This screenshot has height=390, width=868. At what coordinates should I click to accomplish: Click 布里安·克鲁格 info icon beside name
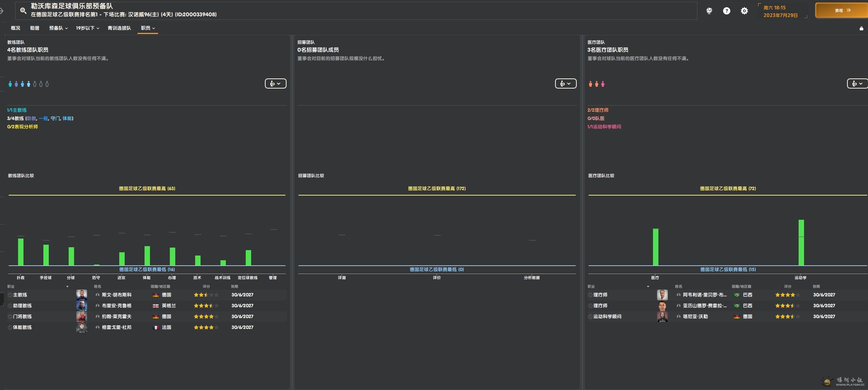(x=98, y=306)
